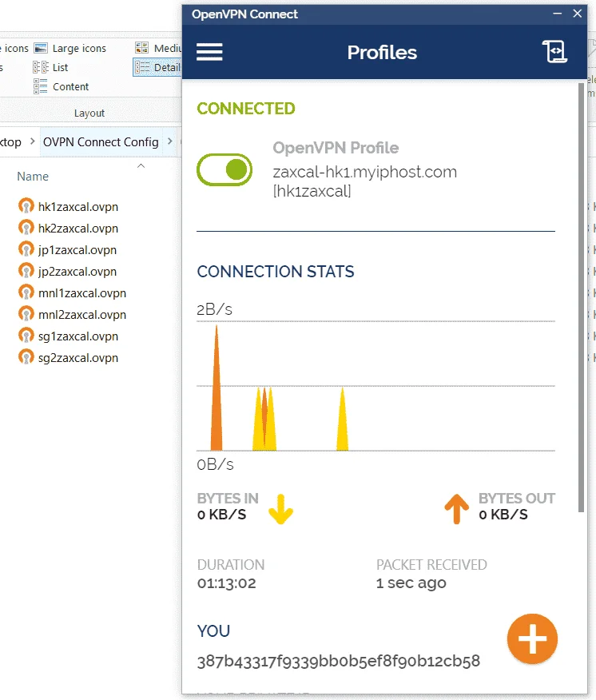This screenshot has height=700, width=596.
Task: Open the hamburger menu in OpenVPN Connect
Action: tap(209, 52)
